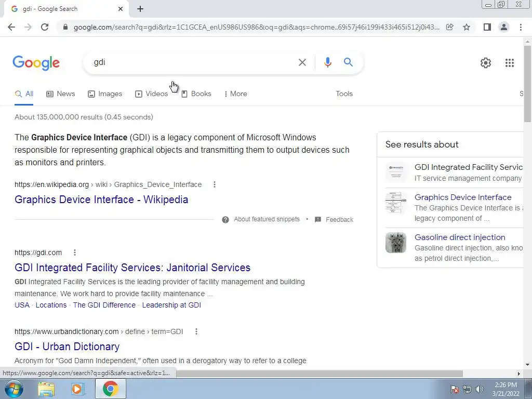The width and height of the screenshot is (532, 399).
Task: Open the Google apps grid
Action: click(510, 63)
